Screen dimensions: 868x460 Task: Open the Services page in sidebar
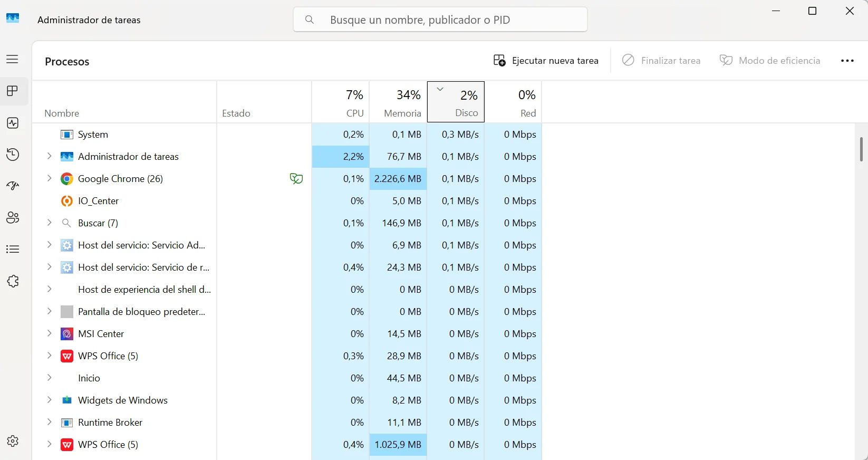[x=13, y=281]
